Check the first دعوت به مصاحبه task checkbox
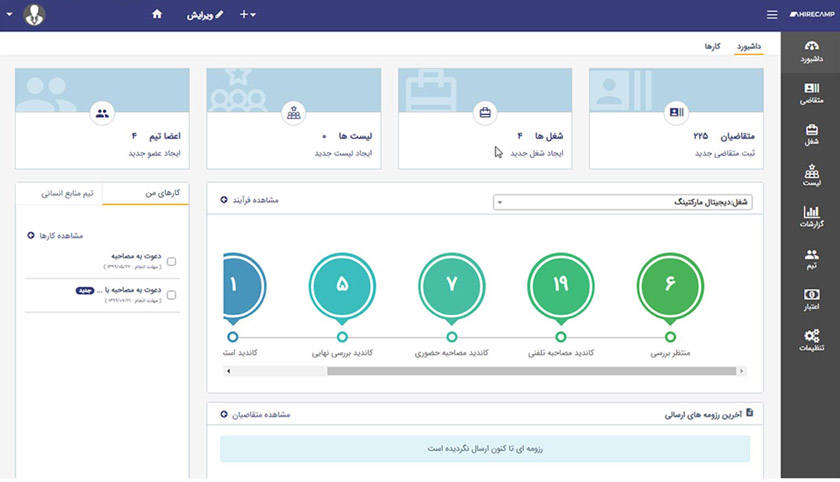The image size is (840, 482). [x=171, y=262]
